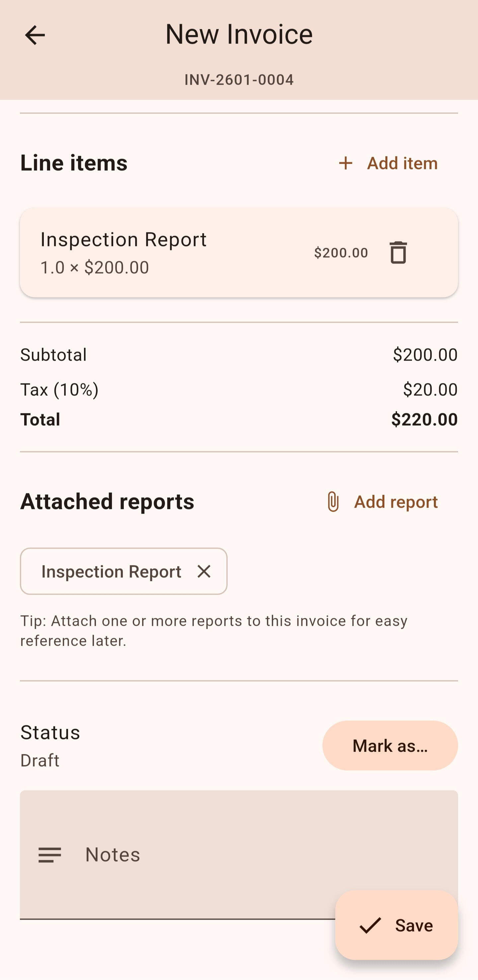This screenshot has height=980, width=478.
Task: Click the plus icon beside Add item
Action: click(346, 163)
